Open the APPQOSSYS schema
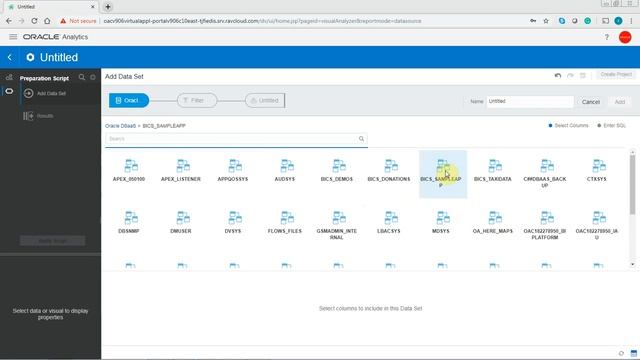The height and width of the screenshot is (360, 640). pos(233,171)
